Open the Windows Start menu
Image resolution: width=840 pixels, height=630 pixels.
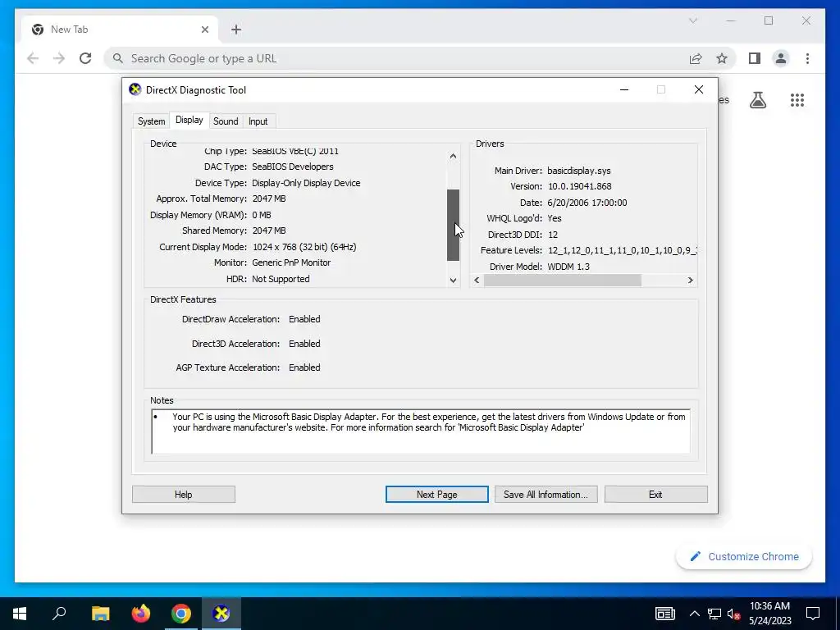pyautogui.click(x=20, y=614)
